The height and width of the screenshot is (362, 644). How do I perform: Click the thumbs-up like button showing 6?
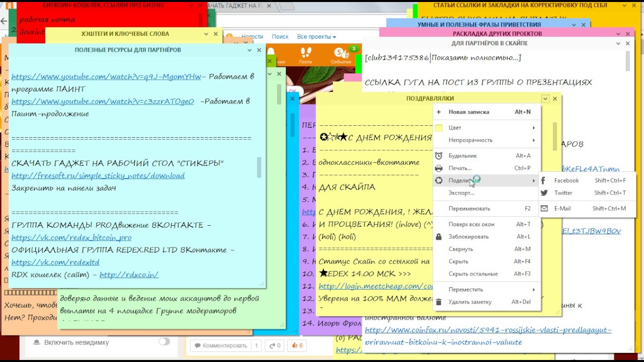pyautogui.click(x=298, y=345)
